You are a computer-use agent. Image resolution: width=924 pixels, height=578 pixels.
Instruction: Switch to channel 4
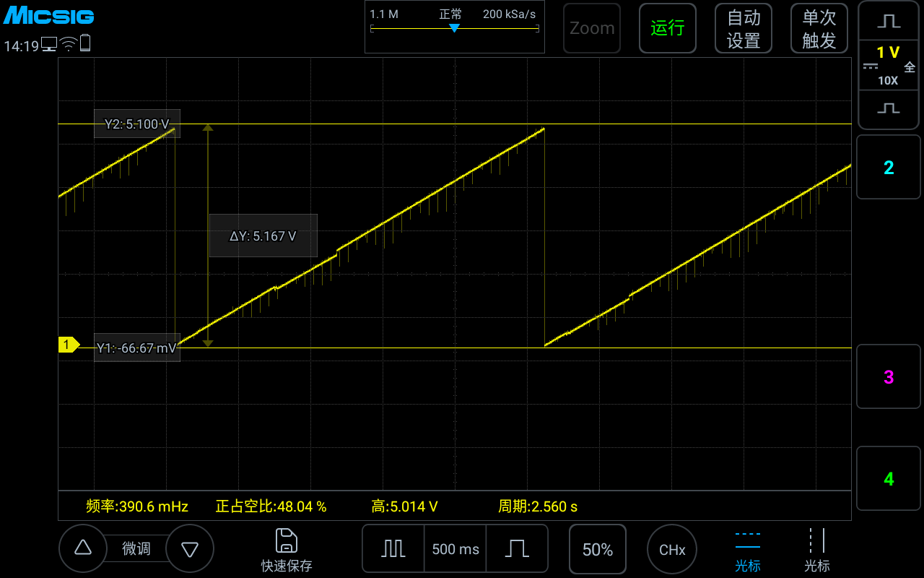coord(889,478)
